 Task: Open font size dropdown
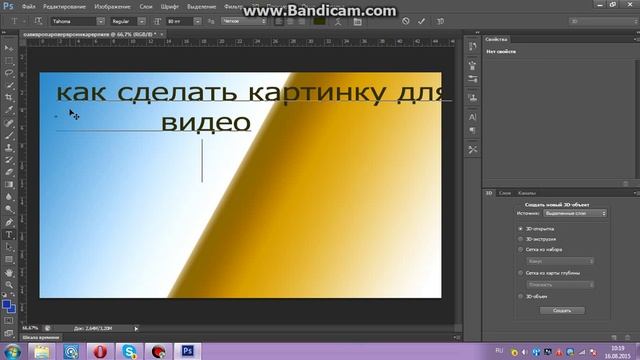click(197, 21)
